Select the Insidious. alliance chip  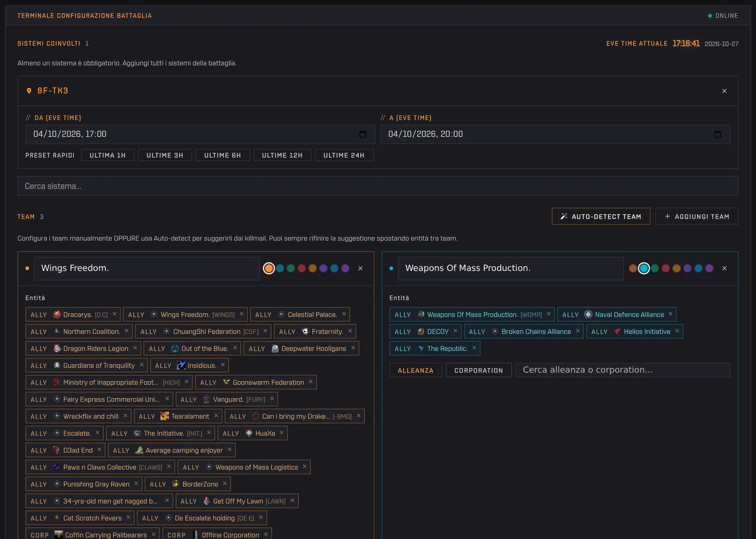(189, 366)
